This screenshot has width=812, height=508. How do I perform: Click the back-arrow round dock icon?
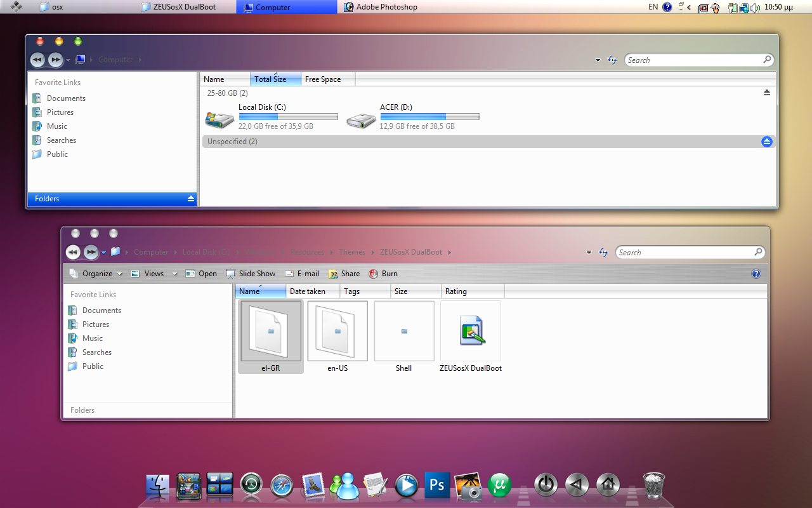[x=577, y=485]
